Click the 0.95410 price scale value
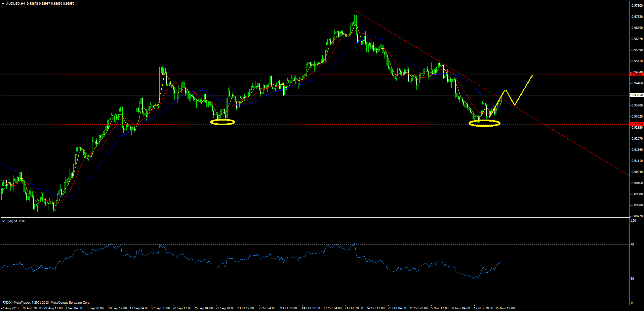Image resolution: width=644 pixels, height=311 pixels. click(x=637, y=61)
